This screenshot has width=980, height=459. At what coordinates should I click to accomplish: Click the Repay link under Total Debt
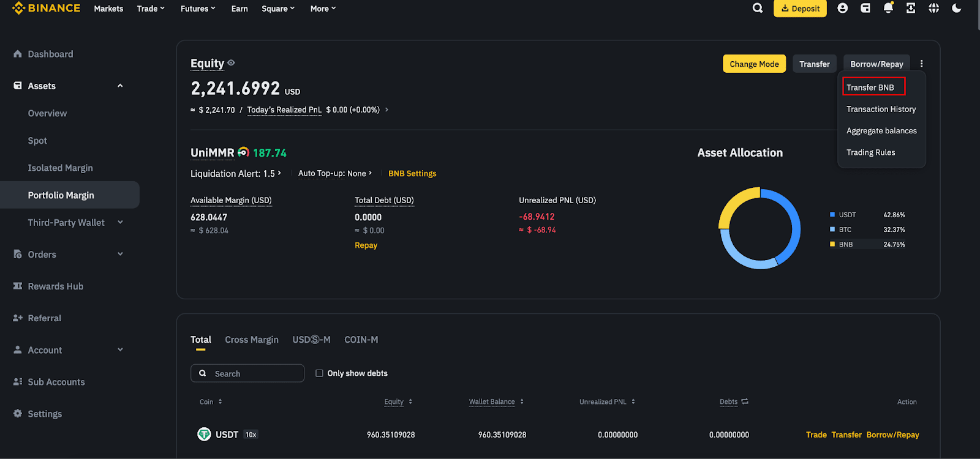click(366, 245)
